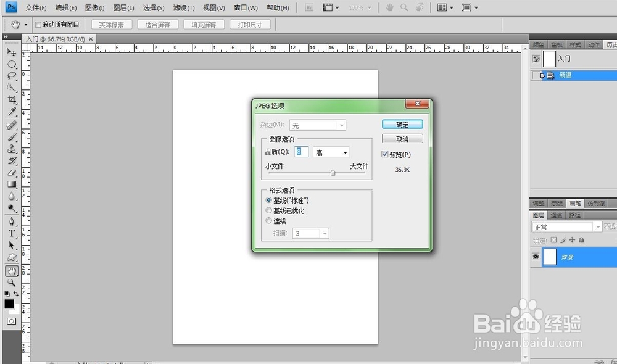This screenshot has width=617, height=364.
Task: Open the 滤镜(T) menu
Action: tap(183, 8)
